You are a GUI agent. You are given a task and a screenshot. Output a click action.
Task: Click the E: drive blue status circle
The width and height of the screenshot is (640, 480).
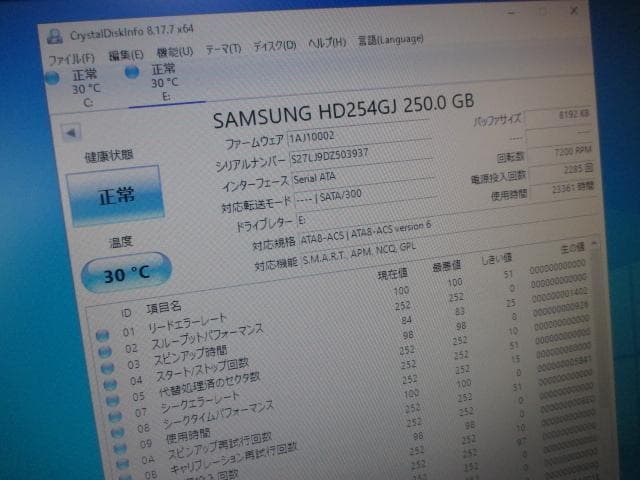click(x=131, y=72)
